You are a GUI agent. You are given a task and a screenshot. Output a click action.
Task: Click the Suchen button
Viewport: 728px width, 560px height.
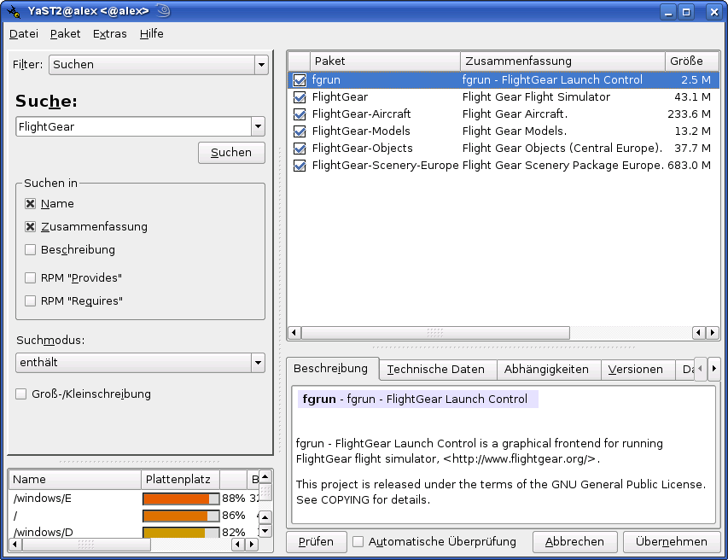231,153
